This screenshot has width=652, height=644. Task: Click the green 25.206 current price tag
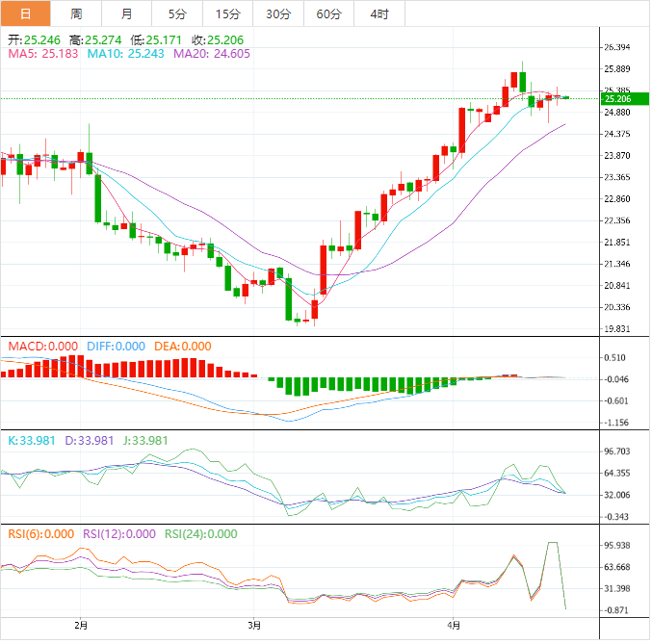coord(616,98)
